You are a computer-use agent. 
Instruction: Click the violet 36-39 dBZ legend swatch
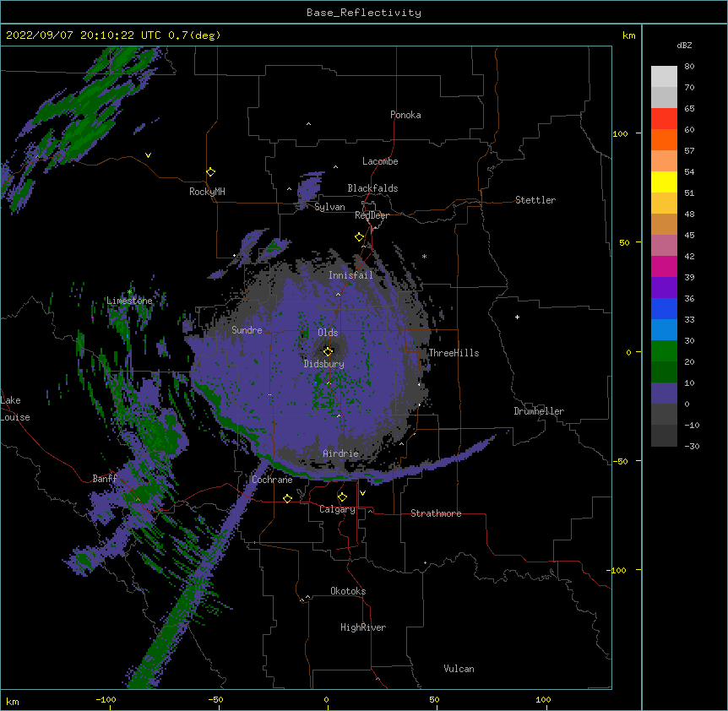tap(664, 288)
